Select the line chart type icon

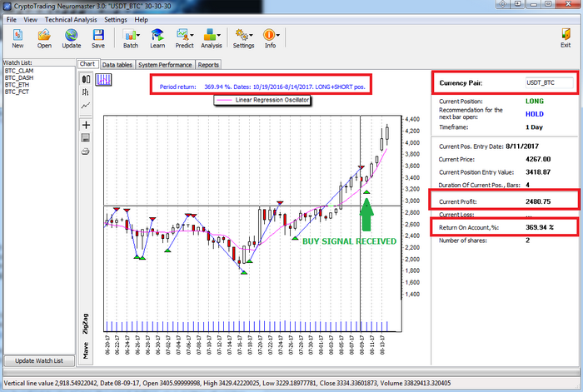pos(86,106)
